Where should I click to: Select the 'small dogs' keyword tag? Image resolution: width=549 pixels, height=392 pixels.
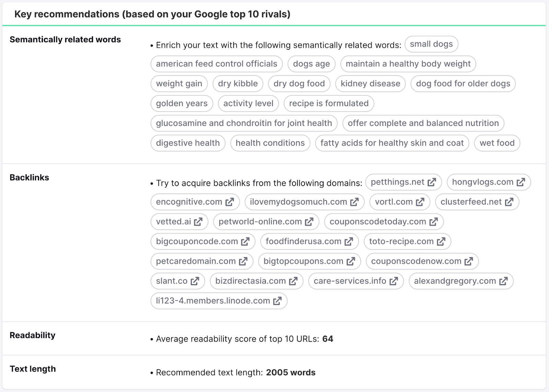point(431,44)
